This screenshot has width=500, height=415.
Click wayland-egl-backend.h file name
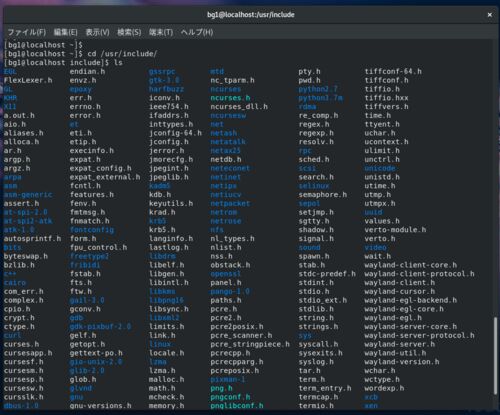coord(411,300)
